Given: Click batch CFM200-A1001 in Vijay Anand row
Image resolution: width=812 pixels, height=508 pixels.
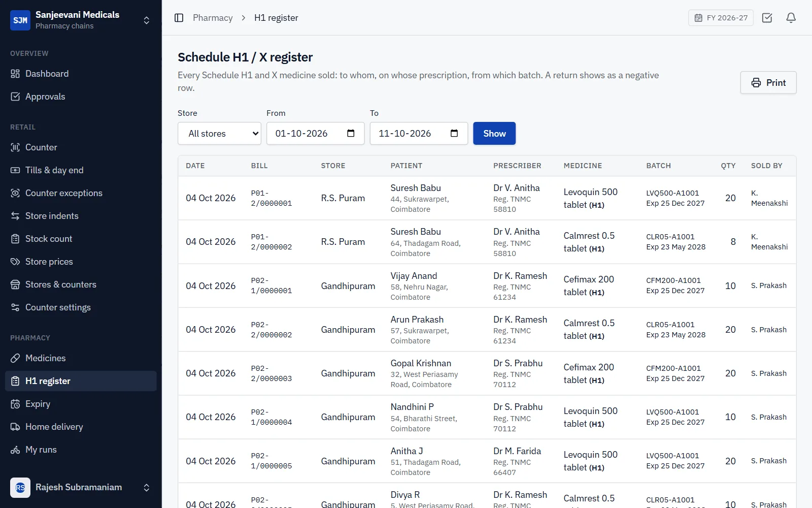Looking at the screenshot, I should (673, 280).
